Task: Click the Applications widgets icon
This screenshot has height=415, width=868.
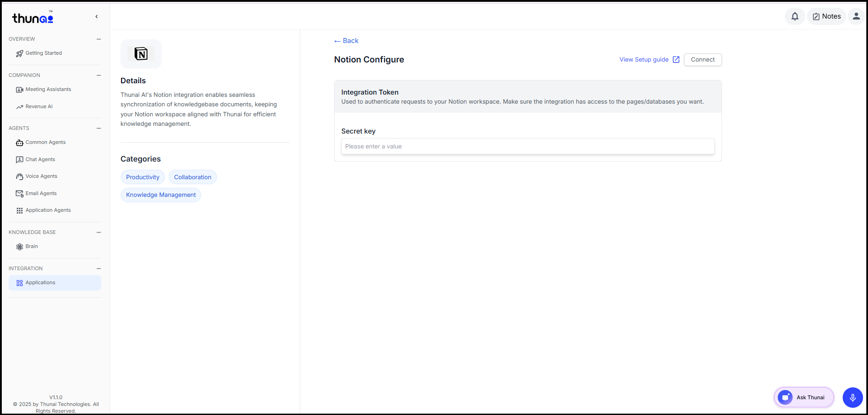Action: click(19, 283)
